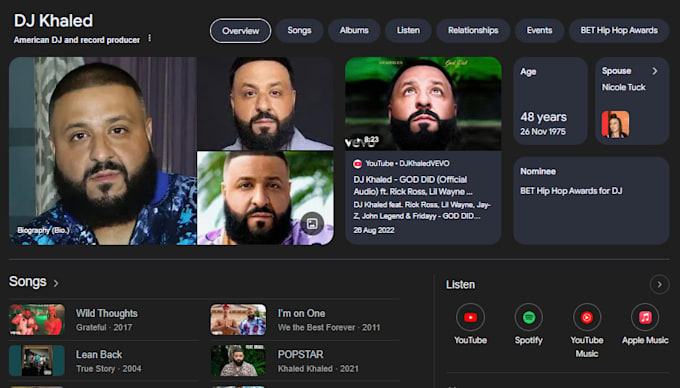This screenshot has height=388, width=680.
Task: Click the True Story · 2004 album line
Action: (x=108, y=368)
